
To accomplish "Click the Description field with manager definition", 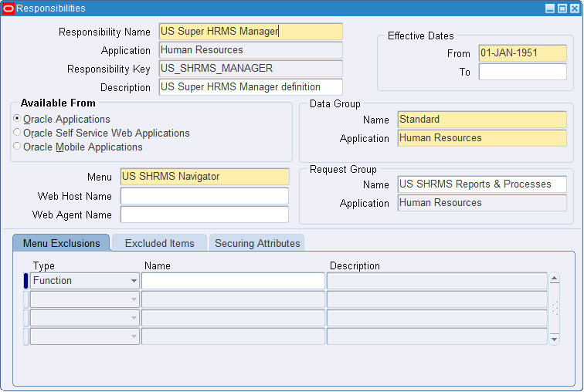I will point(250,87).
